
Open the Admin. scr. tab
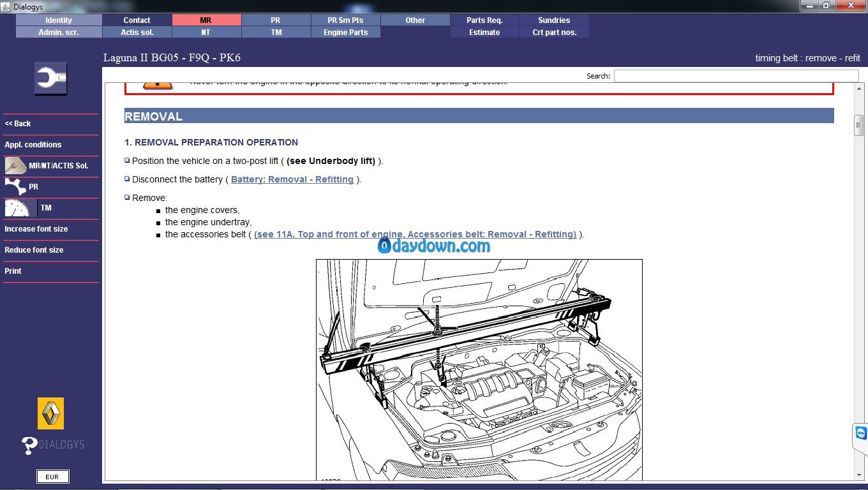pos(59,33)
